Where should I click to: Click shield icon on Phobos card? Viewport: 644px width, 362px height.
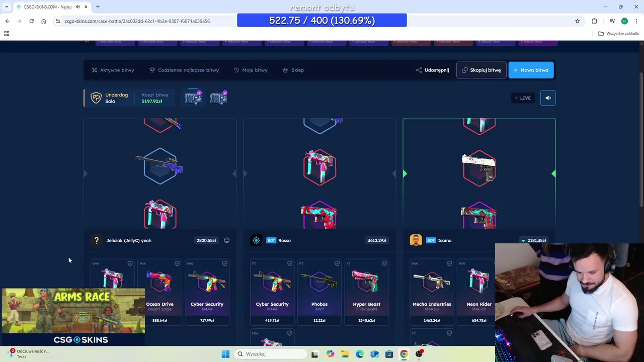[337, 263]
